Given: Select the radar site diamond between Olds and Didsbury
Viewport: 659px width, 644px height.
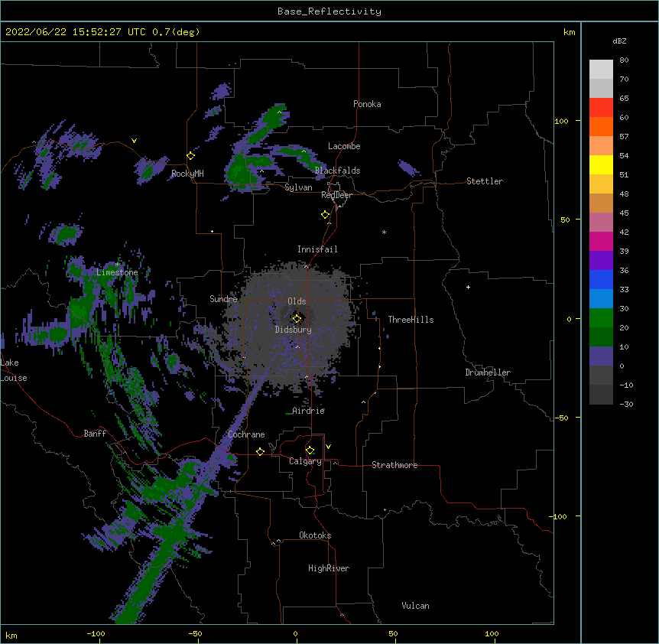Looking at the screenshot, I should [297, 319].
